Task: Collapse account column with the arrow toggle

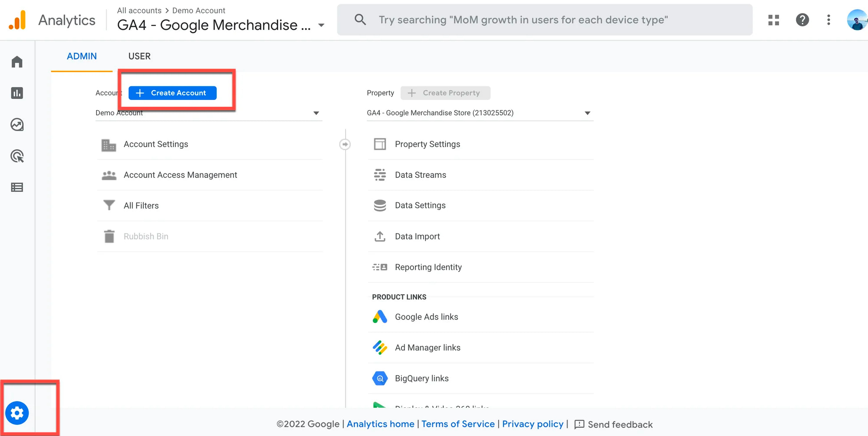Action: (x=345, y=144)
